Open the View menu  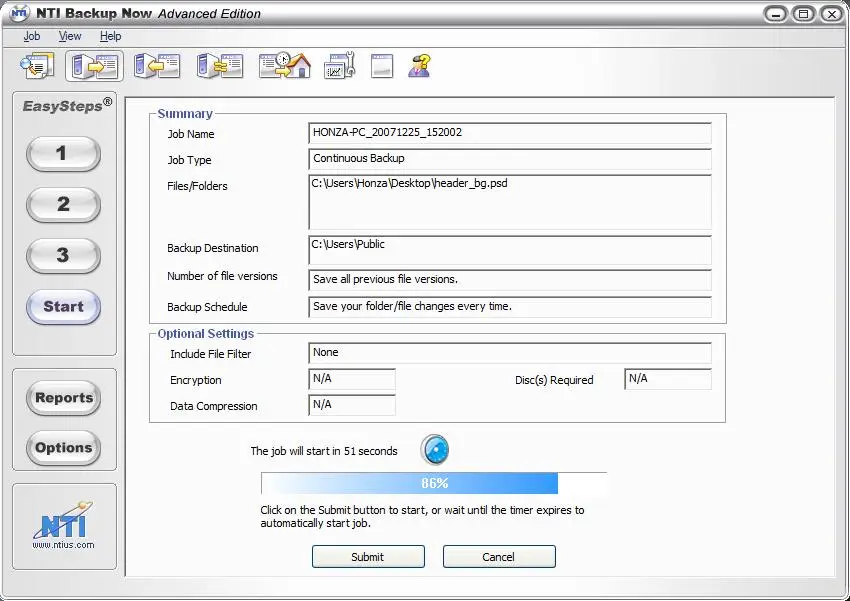click(70, 36)
